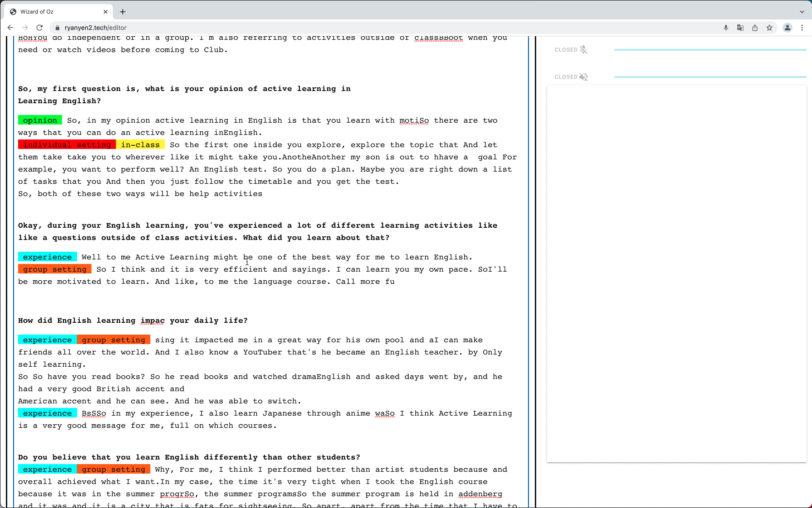
Task: Click the heading 'Okay, during your English learning'
Action: pos(258,231)
